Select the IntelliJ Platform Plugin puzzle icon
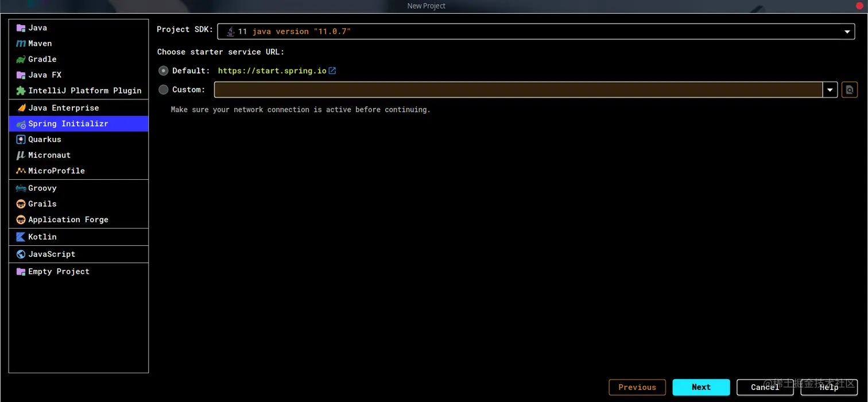This screenshot has height=402, width=868. coord(21,91)
